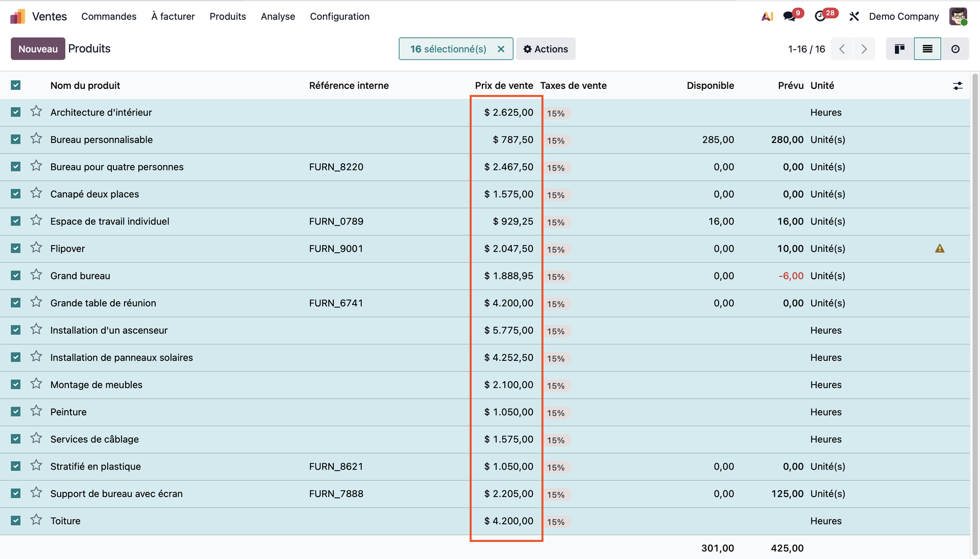The image size is (980, 559).
Task: Open the AI assistant icon
Action: tap(767, 16)
